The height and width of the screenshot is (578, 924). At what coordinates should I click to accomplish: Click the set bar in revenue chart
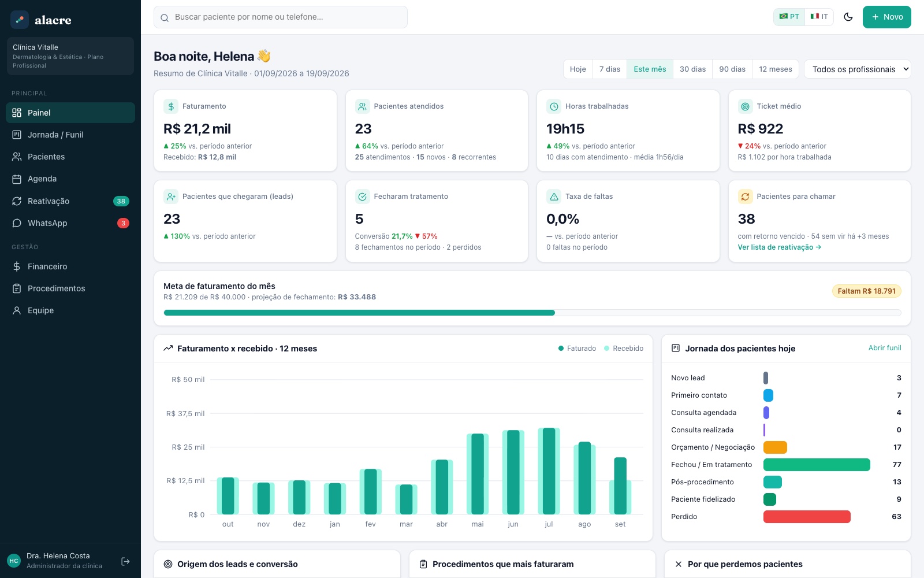click(x=620, y=486)
